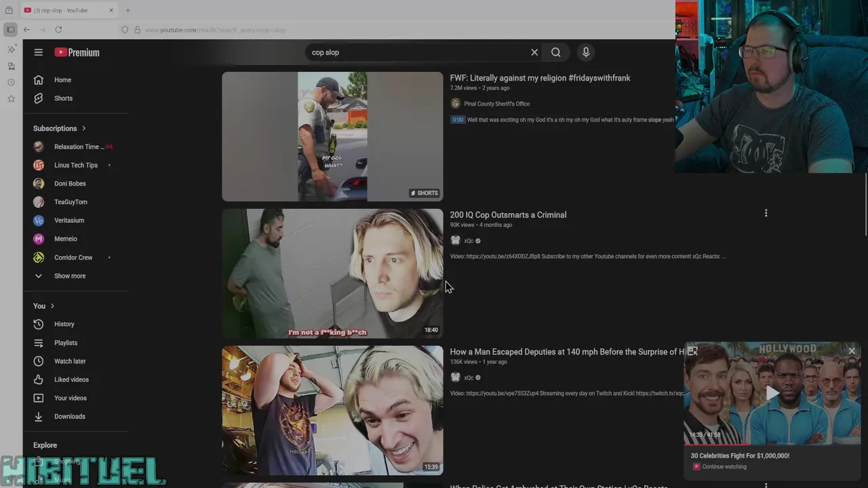868x488 pixels.
Task: Click the Watch later clock icon
Action: (39, 361)
